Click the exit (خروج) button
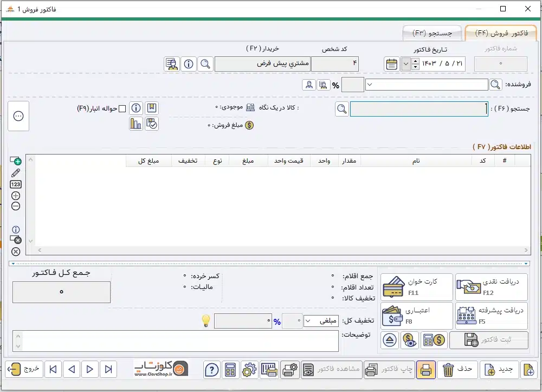This screenshot has width=542, height=392. (x=24, y=370)
